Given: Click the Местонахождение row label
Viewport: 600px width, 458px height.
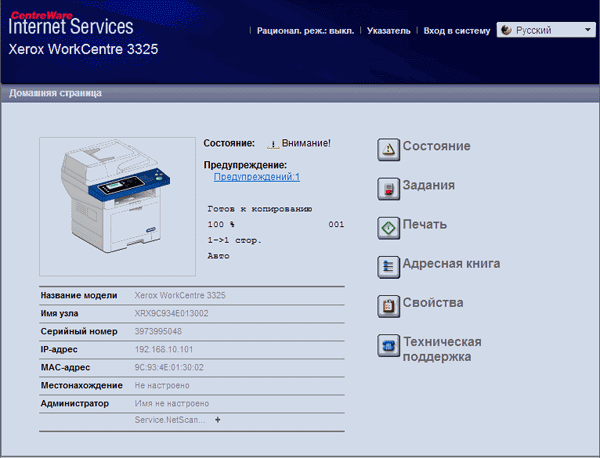Looking at the screenshot, I should click(82, 385).
